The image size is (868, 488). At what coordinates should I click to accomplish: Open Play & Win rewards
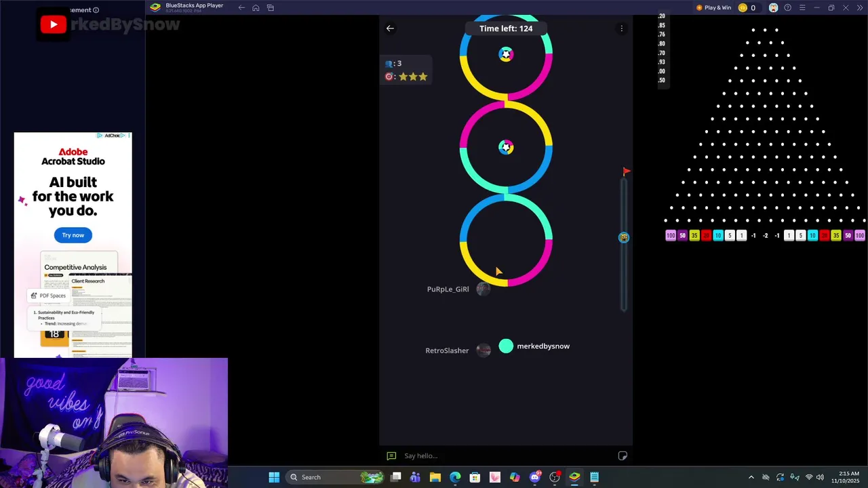[x=713, y=7]
